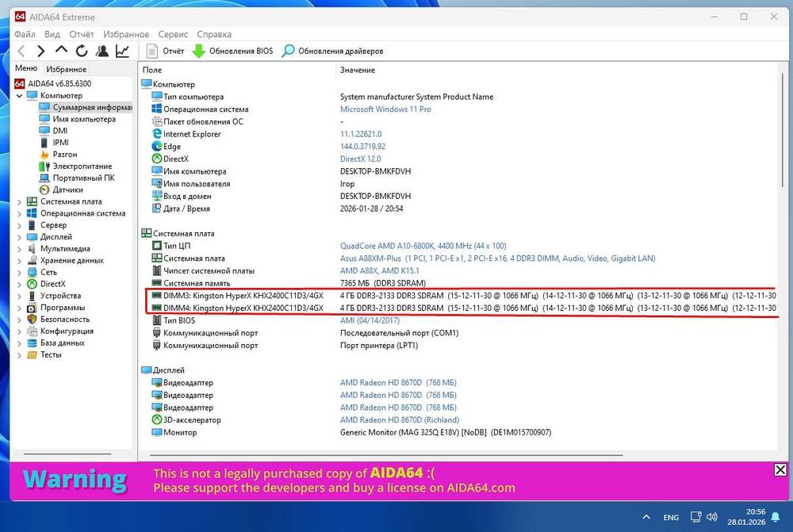Open the Файл menu

[x=25, y=34]
